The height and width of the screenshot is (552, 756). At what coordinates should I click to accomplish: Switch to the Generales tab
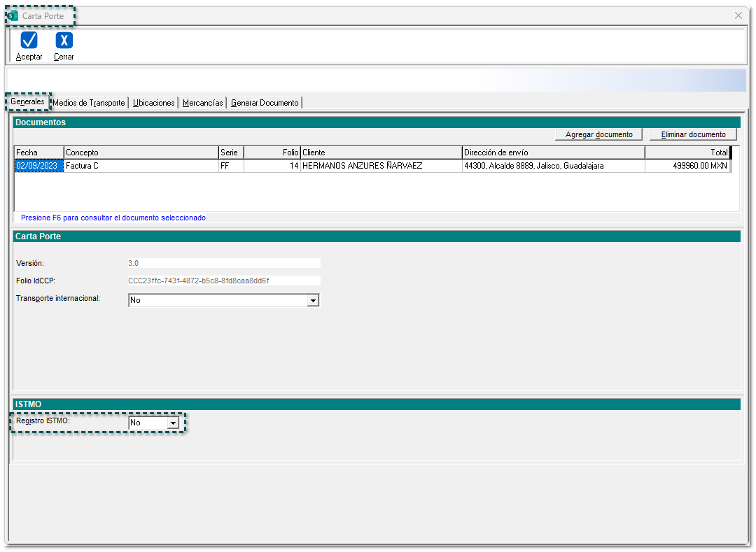click(x=27, y=101)
